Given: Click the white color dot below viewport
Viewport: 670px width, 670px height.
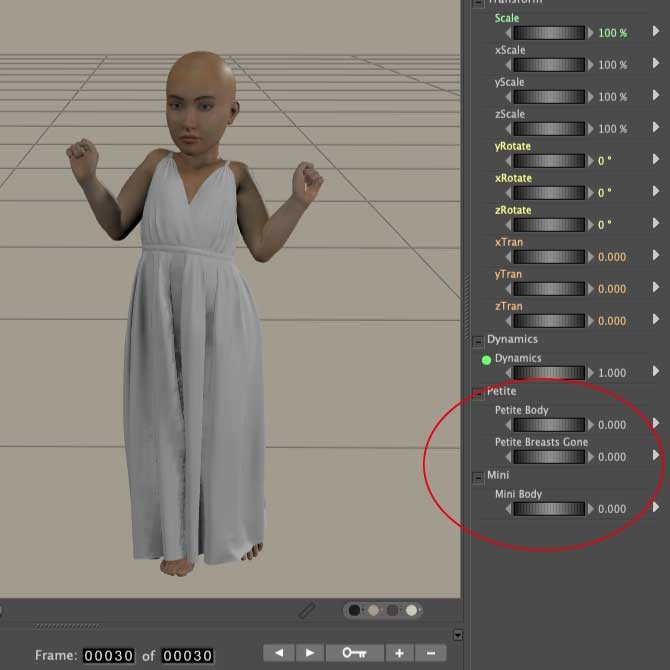Looking at the screenshot, I should (410, 610).
